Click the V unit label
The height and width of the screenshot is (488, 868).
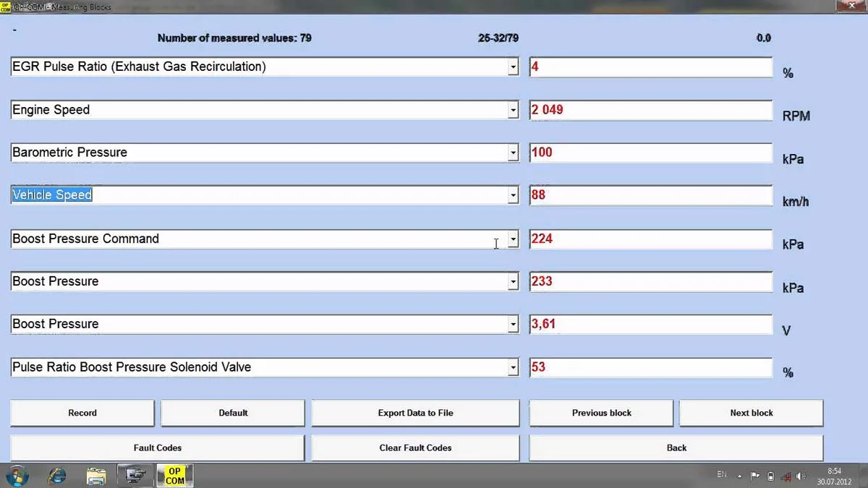pos(787,330)
